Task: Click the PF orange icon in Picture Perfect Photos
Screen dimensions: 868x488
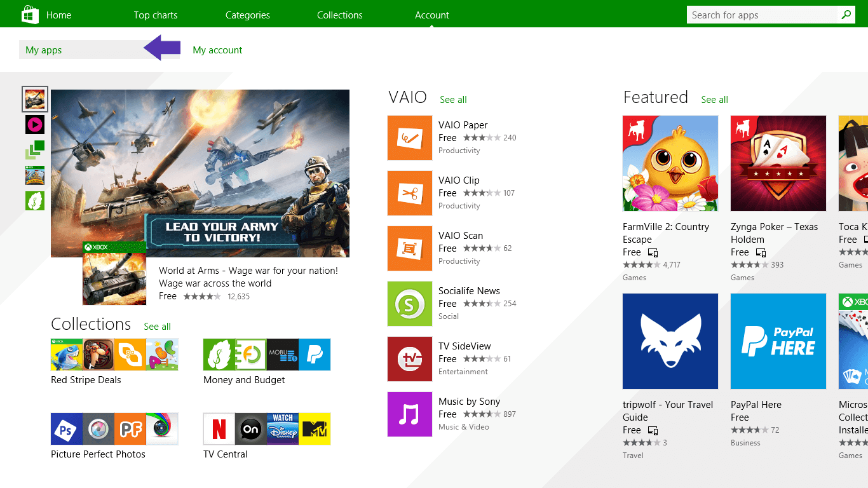Action: [130, 429]
